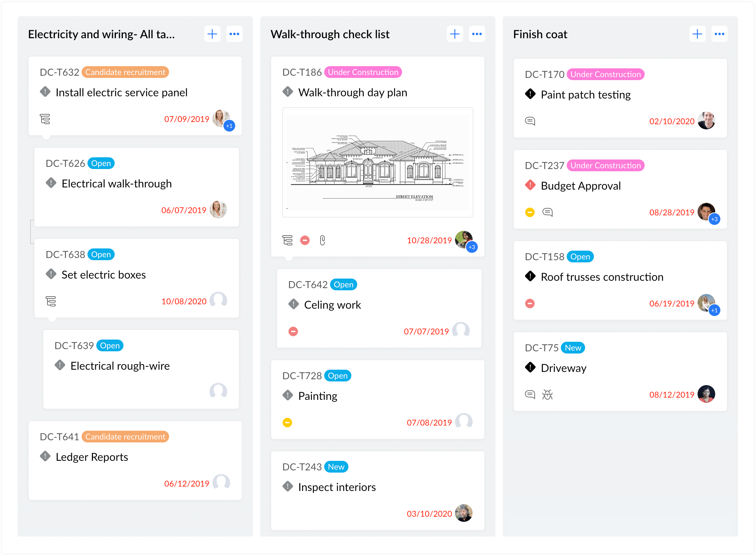Image resolution: width=756 pixels, height=556 pixels.
Task: Open subtasks icon on Install electric service panel
Action: pyautogui.click(x=45, y=119)
